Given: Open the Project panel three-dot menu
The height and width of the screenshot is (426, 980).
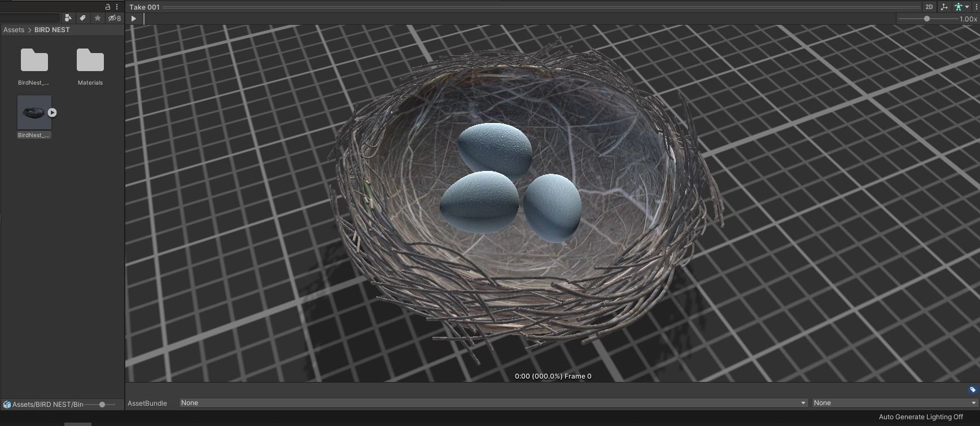Looking at the screenshot, I should coord(117,7).
